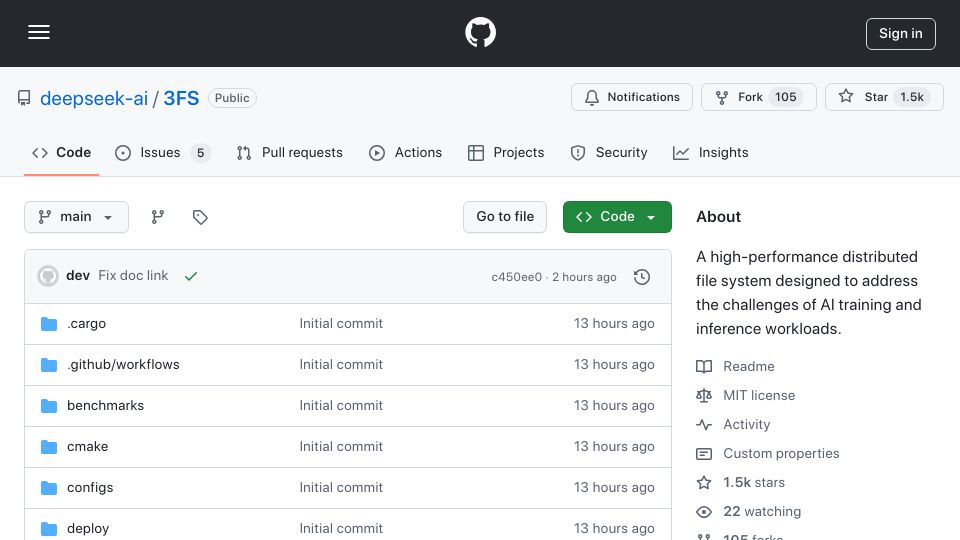Switch to the Issues tab
Viewport: 960px width, 540px height.
point(162,152)
